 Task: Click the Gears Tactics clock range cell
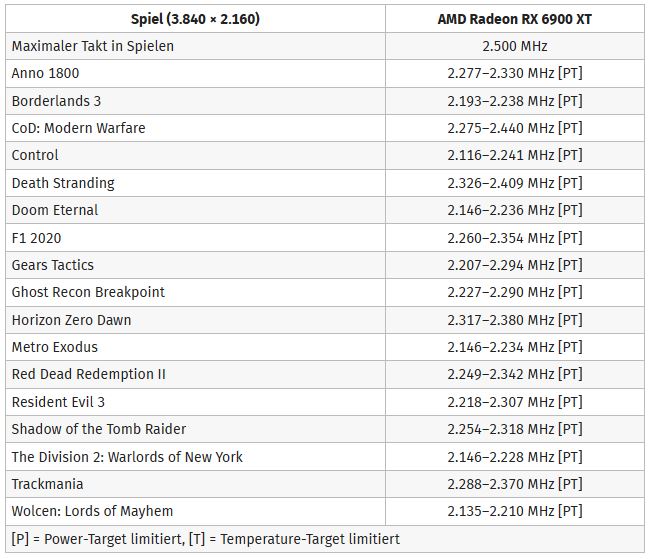514,265
